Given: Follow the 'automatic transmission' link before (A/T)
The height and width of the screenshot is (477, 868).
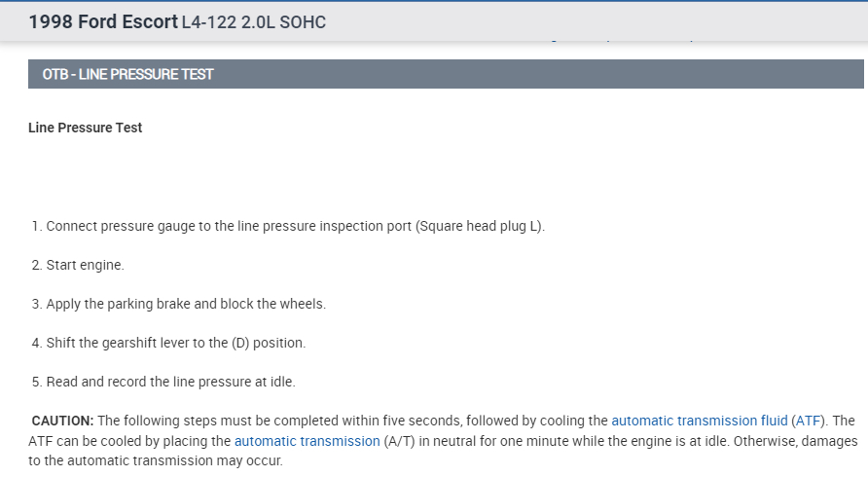Looking at the screenshot, I should click(307, 441).
